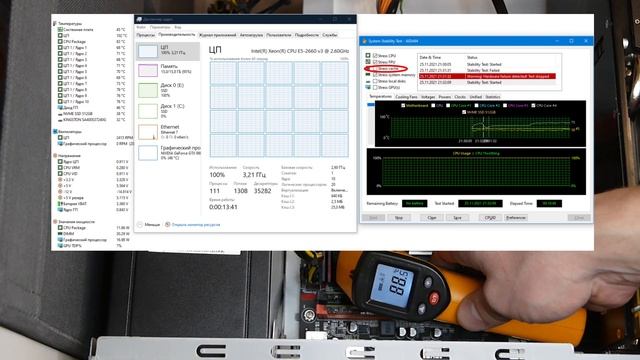Open the Clocks tab in stability test
The image size is (640, 360).
(x=460, y=97)
